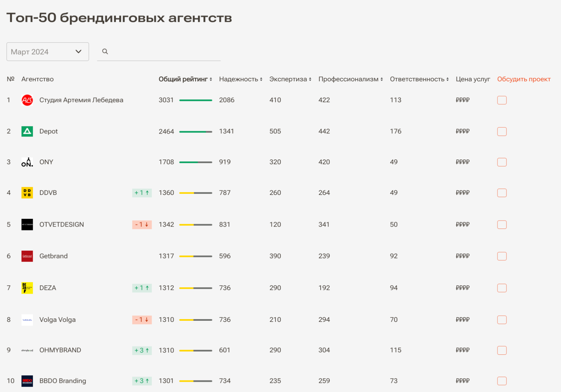
Task: Open the DDVB agency name link
Action: pyautogui.click(x=48, y=193)
